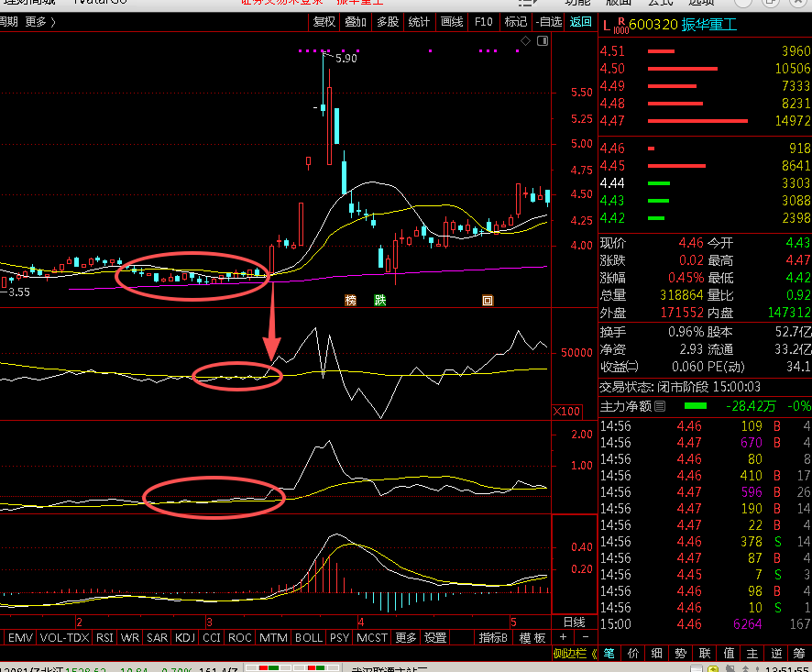Click bid price 4.42 row

point(705,218)
